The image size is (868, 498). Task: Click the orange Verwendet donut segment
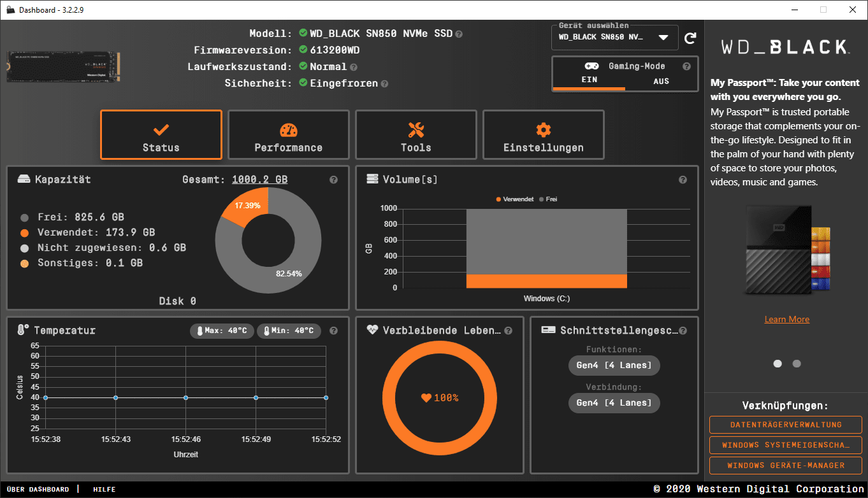pyautogui.click(x=247, y=205)
